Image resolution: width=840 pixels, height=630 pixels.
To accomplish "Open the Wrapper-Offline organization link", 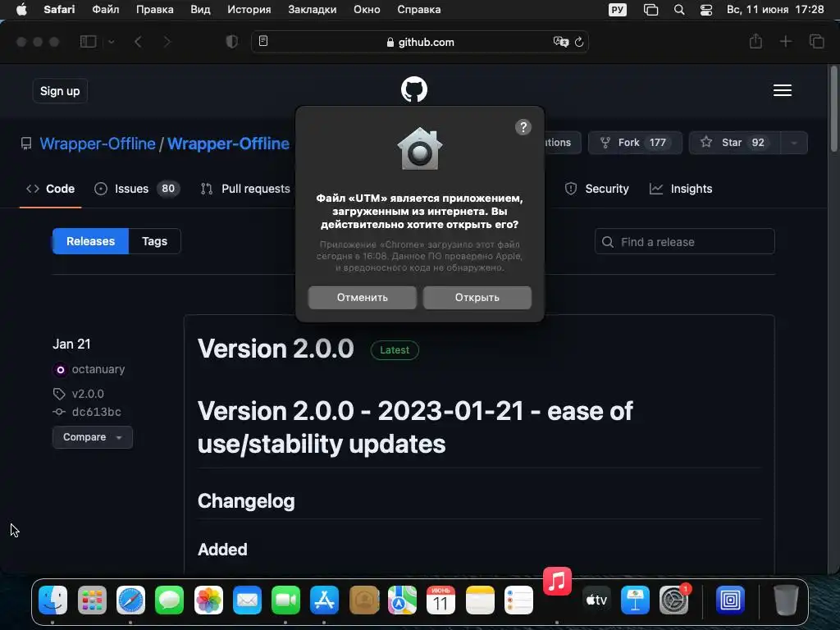I will pyautogui.click(x=98, y=144).
